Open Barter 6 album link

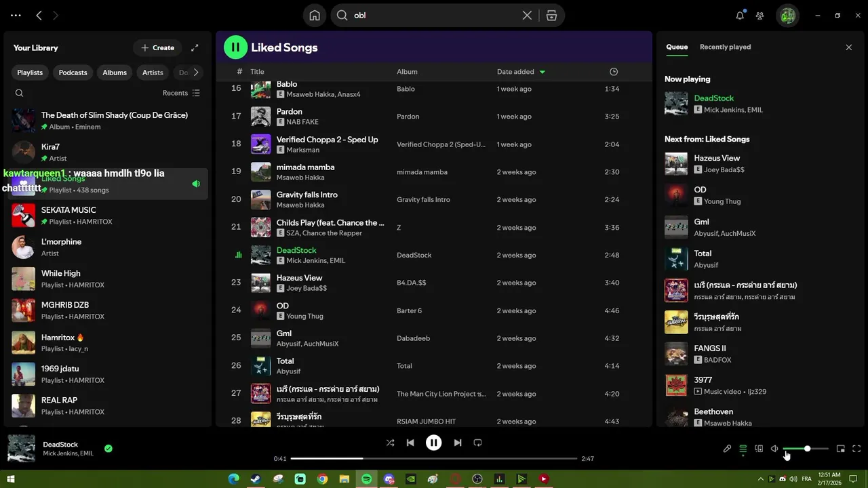point(409,310)
